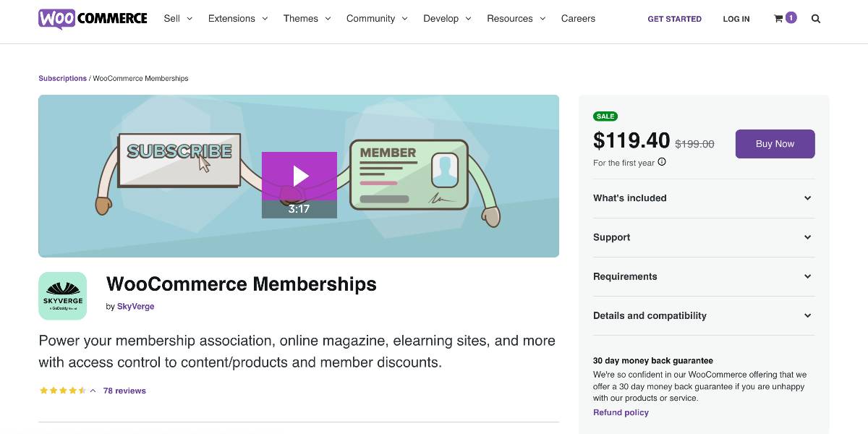Expand the Support section

point(704,237)
